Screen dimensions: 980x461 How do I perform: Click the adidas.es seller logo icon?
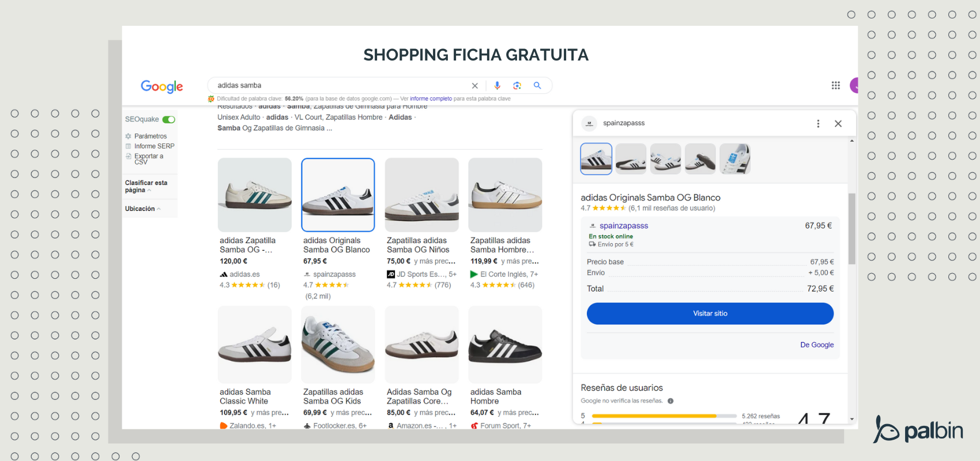pyautogui.click(x=224, y=274)
